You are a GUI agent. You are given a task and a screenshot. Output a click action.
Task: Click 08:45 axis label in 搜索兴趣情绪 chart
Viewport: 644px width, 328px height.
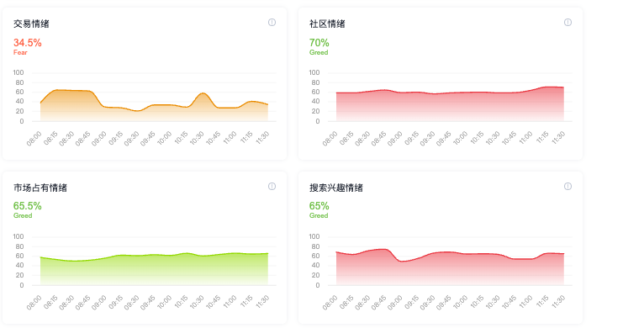click(x=378, y=302)
